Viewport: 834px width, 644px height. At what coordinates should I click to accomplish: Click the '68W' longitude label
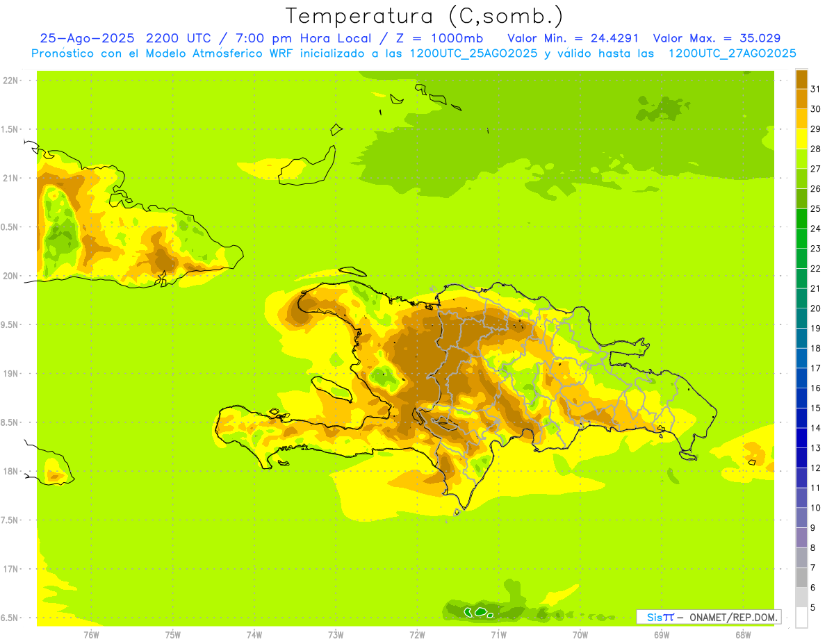pyautogui.click(x=743, y=635)
